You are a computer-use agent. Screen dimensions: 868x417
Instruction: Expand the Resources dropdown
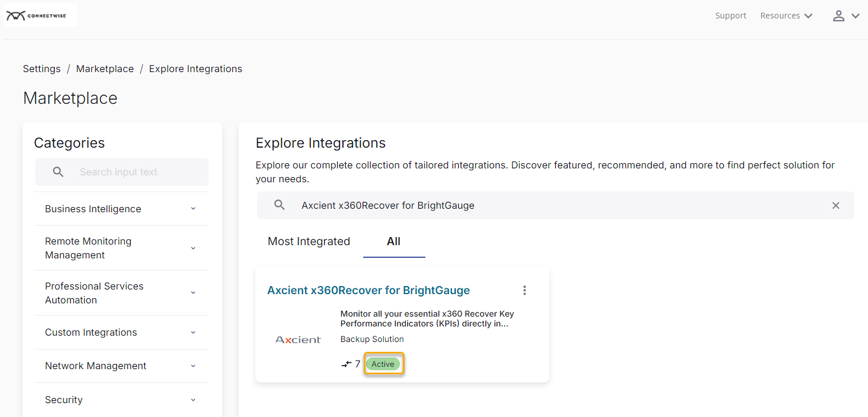pos(786,16)
